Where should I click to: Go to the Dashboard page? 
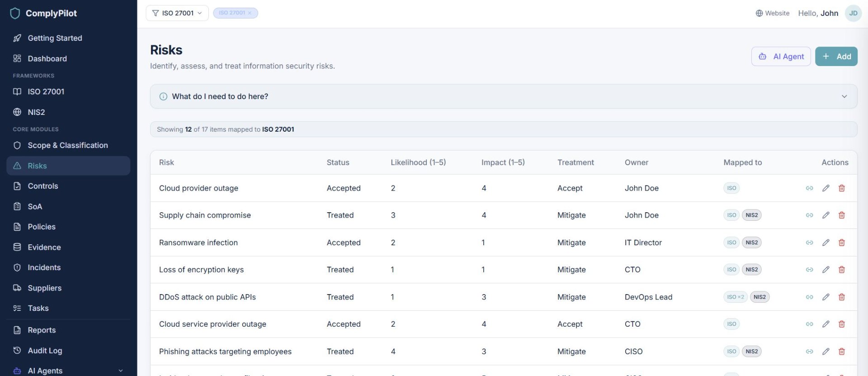68,58
